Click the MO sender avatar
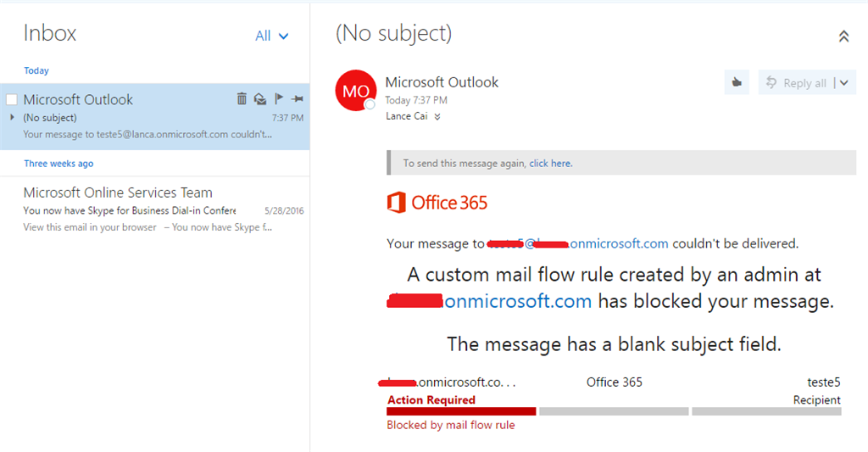 click(356, 91)
